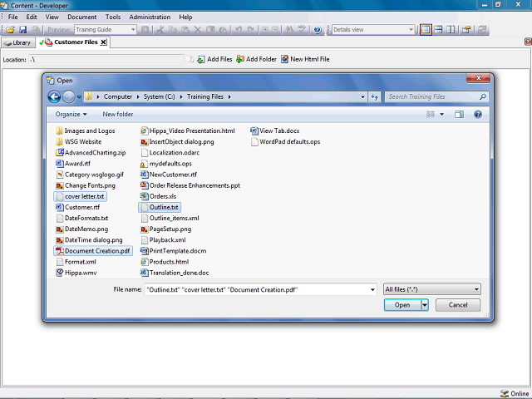Toggle the preview pane icon in Open dialog

(x=459, y=115)
